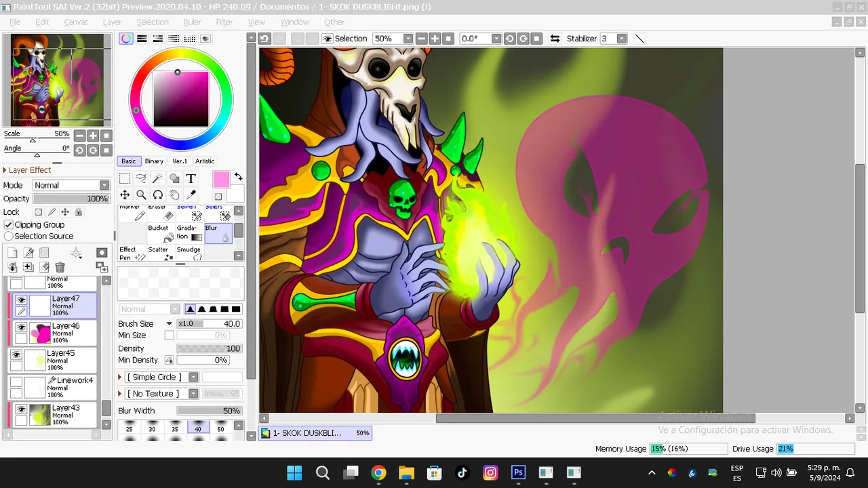Toggle Selection visibility eye in toolbar
The width and height of the screenshot is (868, 488).
coord(328,39)
